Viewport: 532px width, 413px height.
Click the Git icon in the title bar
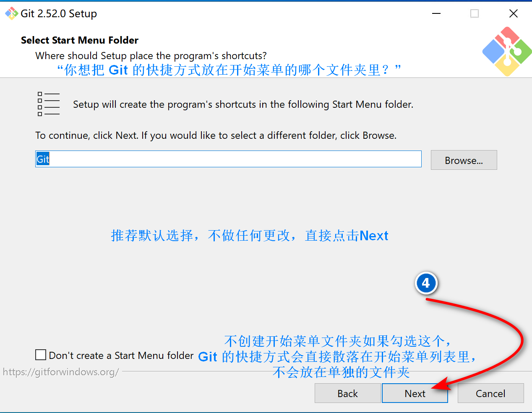(11, 13)
